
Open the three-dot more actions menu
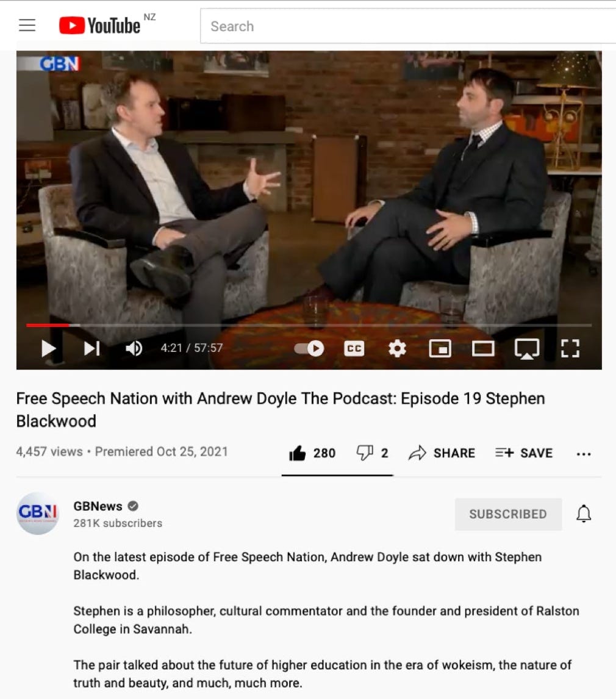pos(584,454)
